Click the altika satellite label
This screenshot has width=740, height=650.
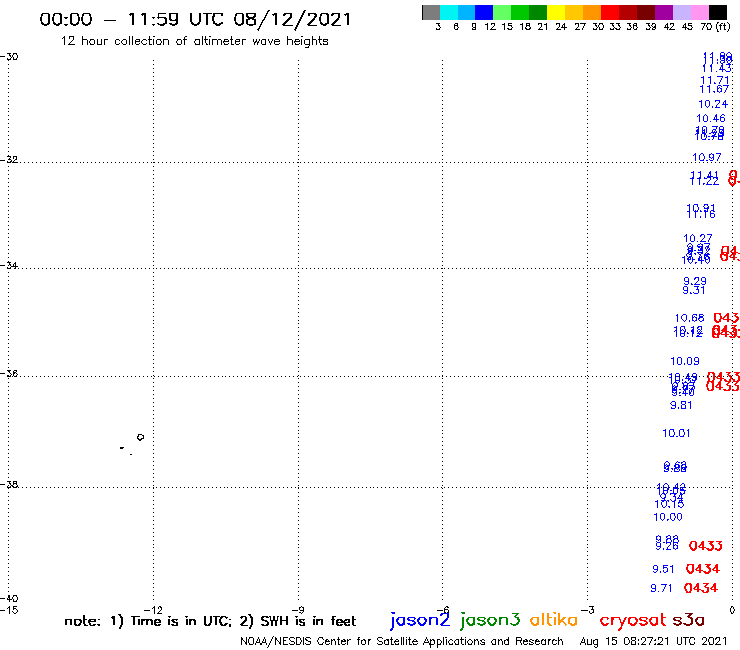554,619
